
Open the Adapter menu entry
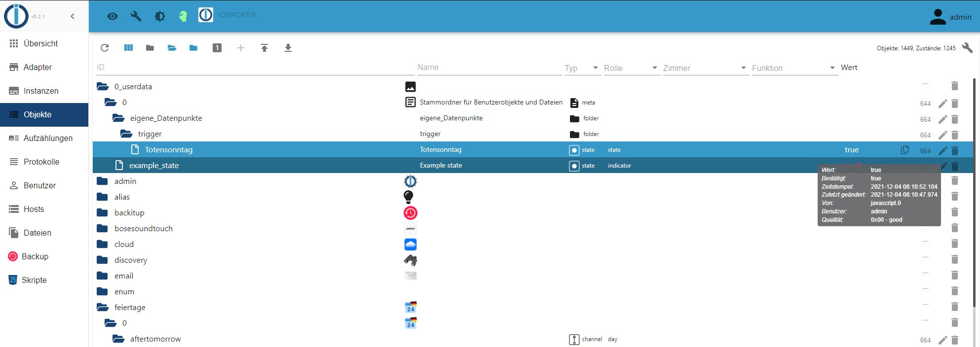(x=44, y=67)
